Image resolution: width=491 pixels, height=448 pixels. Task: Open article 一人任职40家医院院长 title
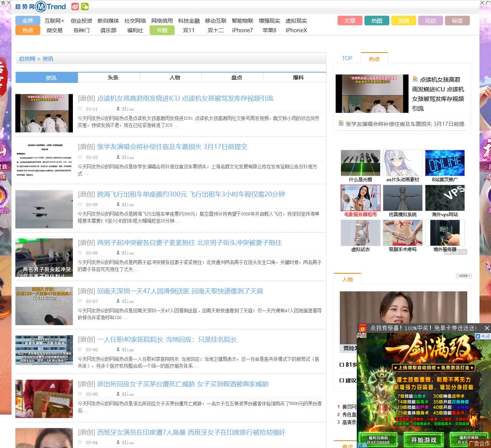(167, 339)
